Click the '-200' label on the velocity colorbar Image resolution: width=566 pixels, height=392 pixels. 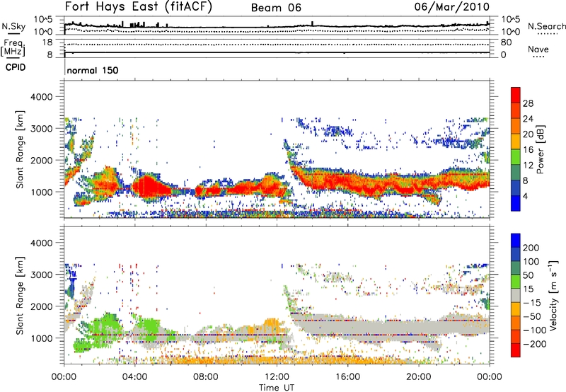(x=536, y=344)
